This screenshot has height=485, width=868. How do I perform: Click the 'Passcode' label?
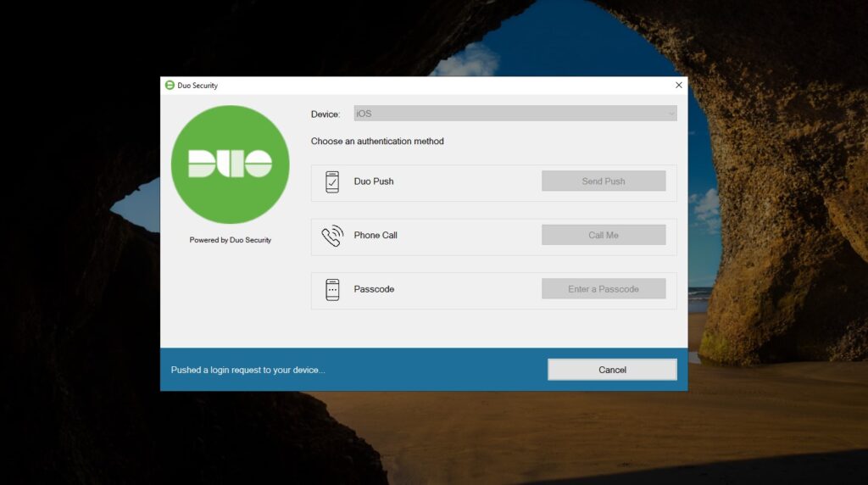[374, 289]
